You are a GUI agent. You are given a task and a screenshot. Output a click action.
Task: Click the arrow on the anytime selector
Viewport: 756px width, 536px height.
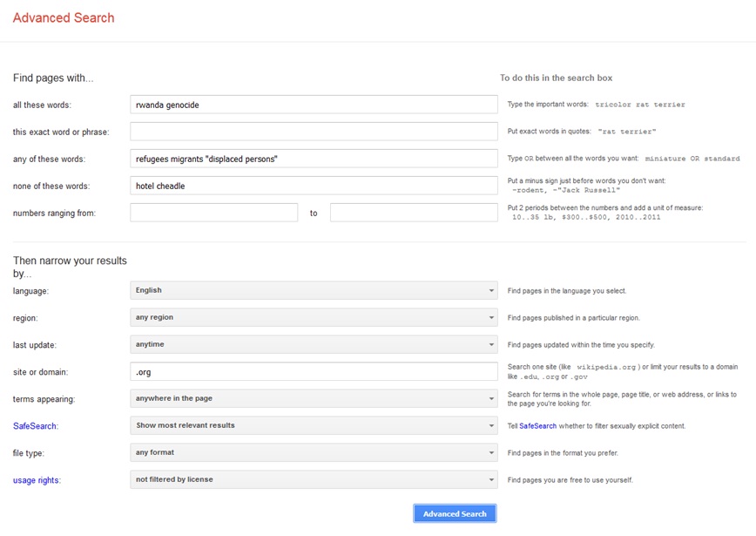point(489,344)
